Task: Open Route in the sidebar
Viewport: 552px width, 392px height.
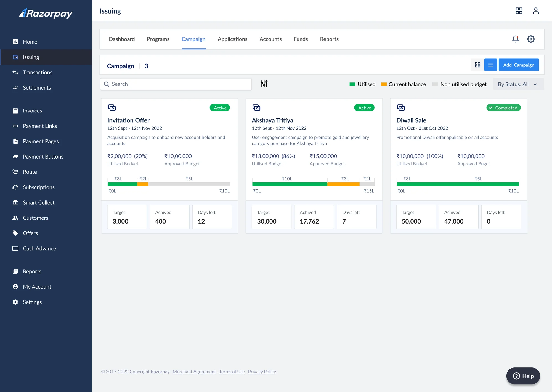Action: click(46, 172)
